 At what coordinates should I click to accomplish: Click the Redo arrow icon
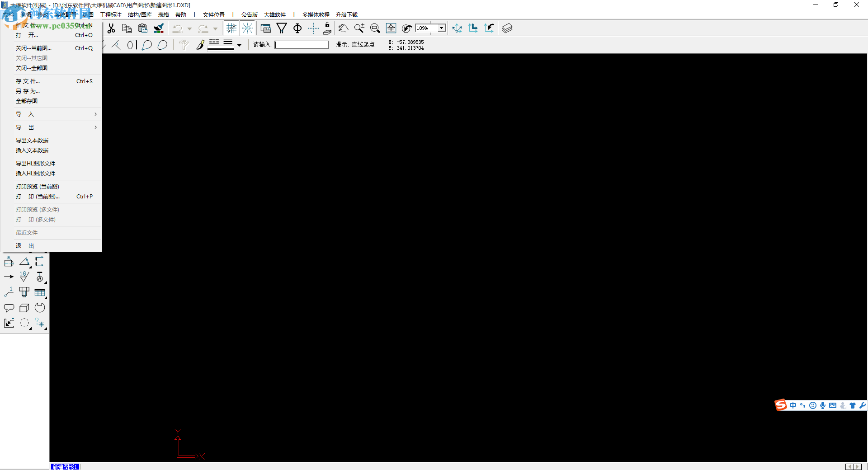click(203, 28)
